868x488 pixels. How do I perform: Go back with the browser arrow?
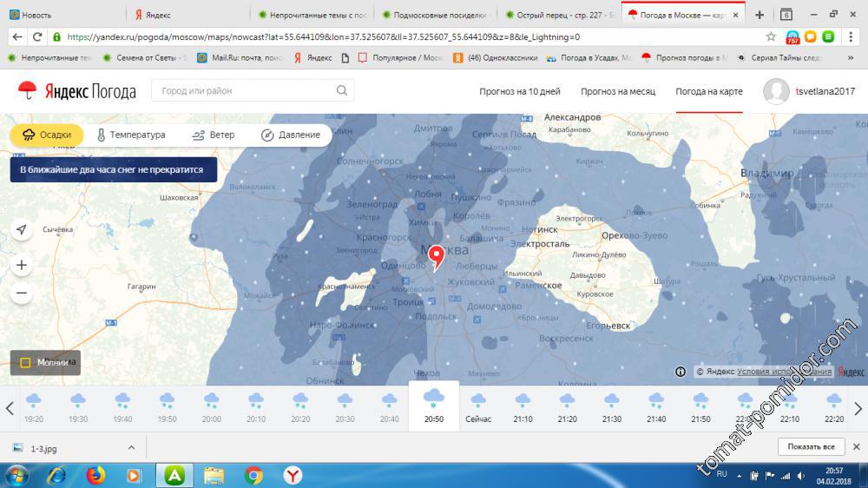17,37
